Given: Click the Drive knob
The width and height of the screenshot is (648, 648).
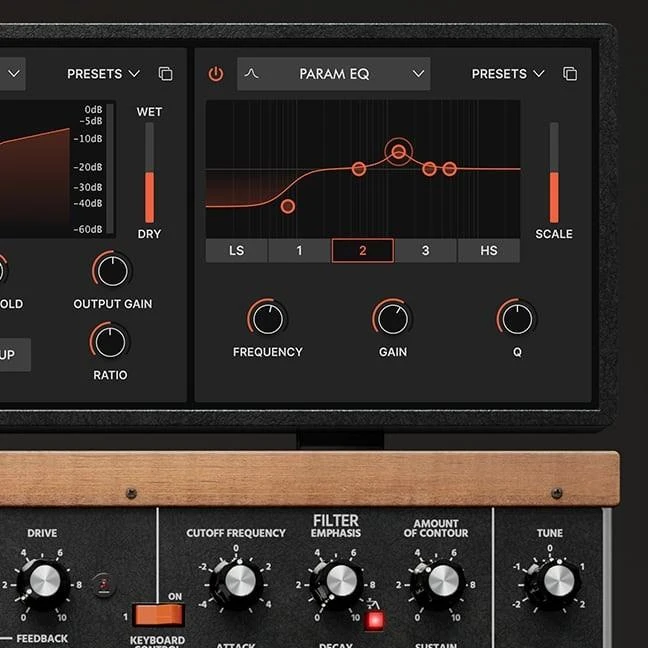Looking at the screenshot, I should pyautogui.click(x=44, y=583).
